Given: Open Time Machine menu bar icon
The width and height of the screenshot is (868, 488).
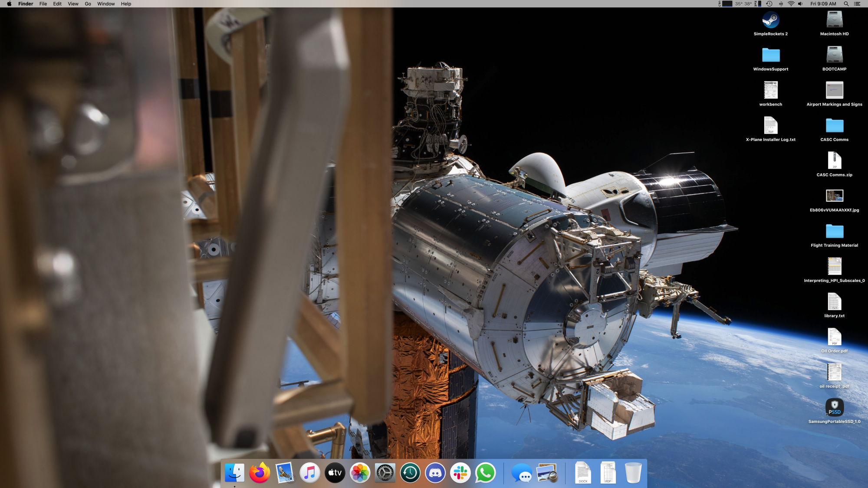Looking at the screenshot, I should 769,3.
